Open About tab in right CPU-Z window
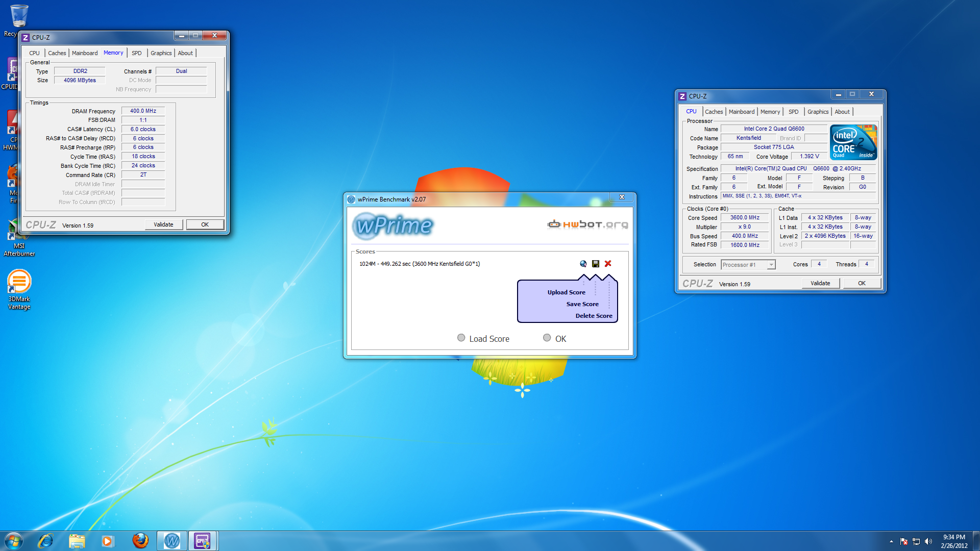This screenshot has height=551, width=980. (x=842, y=112)
